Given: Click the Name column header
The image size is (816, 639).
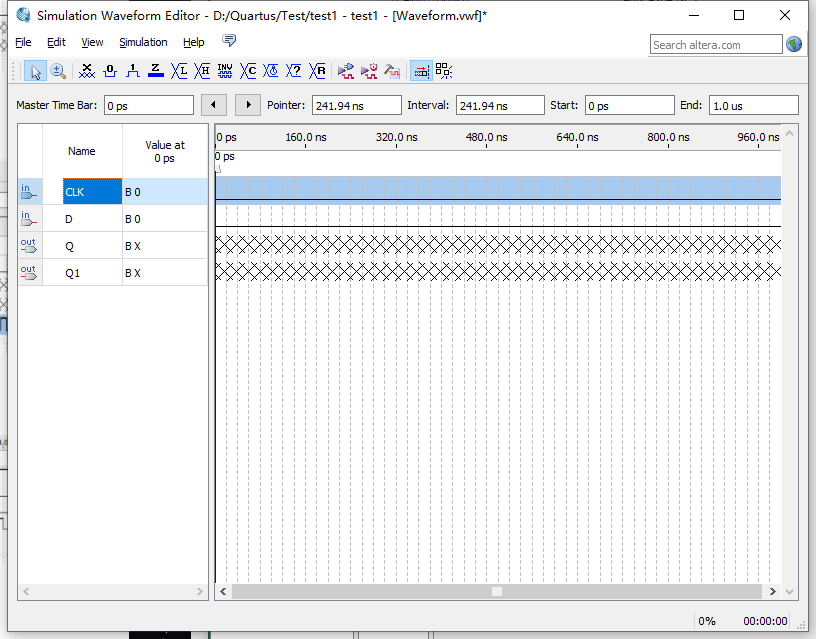Looking at the screenshot, I should tap(82, 151).
